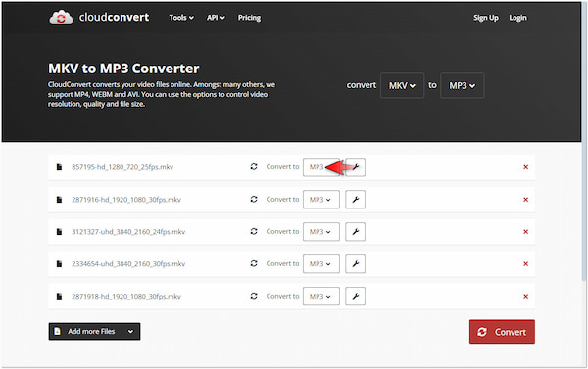This screenshot has height=369, width=588.
Task: Open the Tools menu
Action: (181, 18)
